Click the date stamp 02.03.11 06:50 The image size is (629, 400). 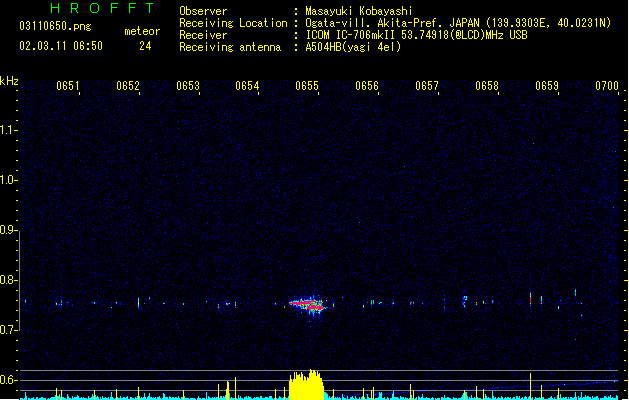click(x=61, y=46)
